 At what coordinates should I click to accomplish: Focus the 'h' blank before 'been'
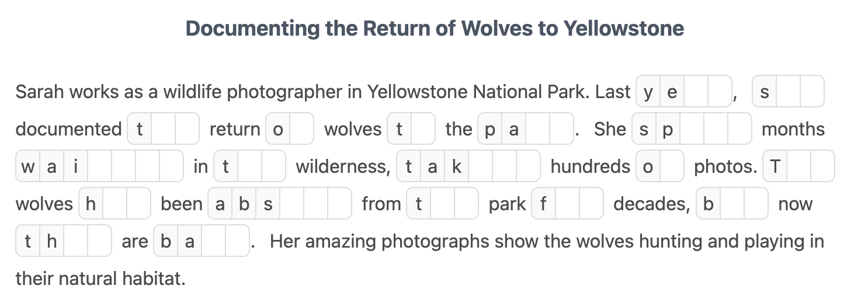click(x=114, y=204)
